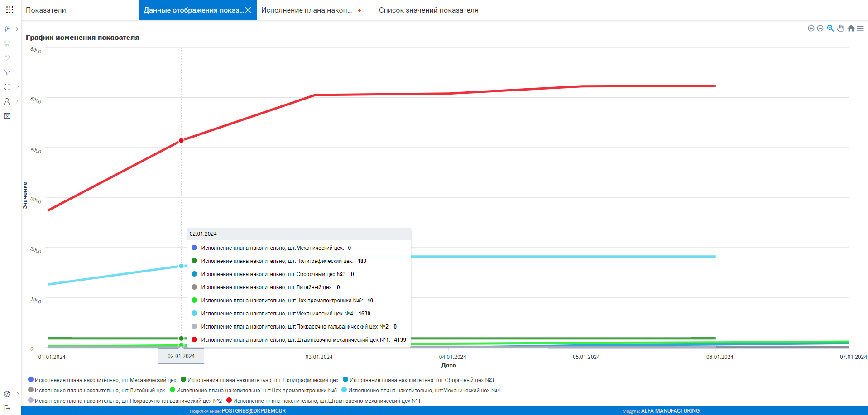Screen dimensions: 868x415
Task: Toggle 'Механический цех' series in the legend
Action: pos(102,380)
